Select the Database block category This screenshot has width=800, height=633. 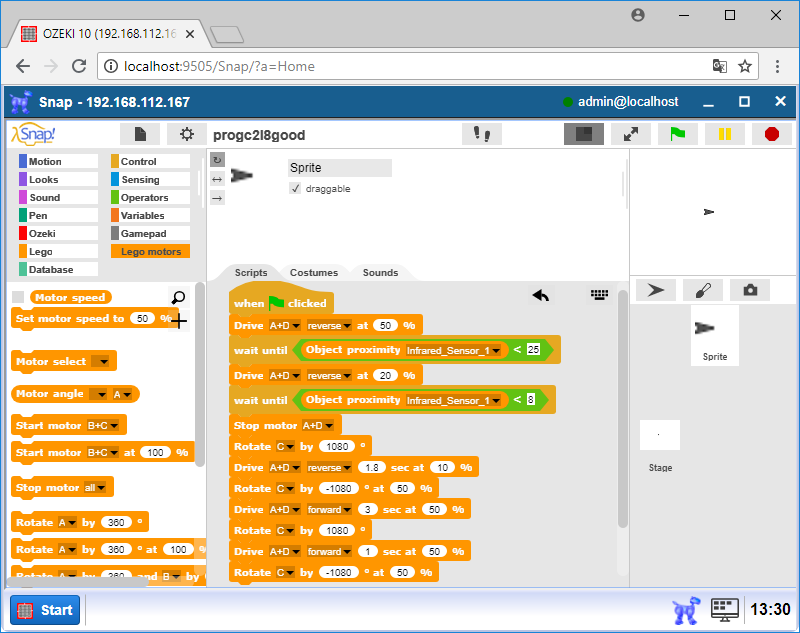tap(58, 269)
